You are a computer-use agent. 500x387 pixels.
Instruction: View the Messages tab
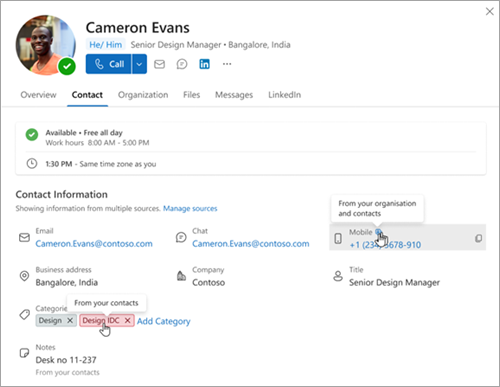point(234,95)
